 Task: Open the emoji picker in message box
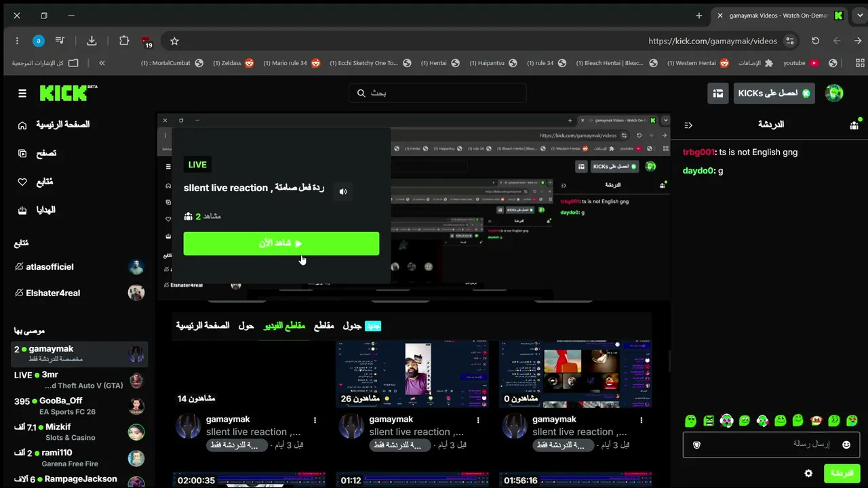[846, 445]
